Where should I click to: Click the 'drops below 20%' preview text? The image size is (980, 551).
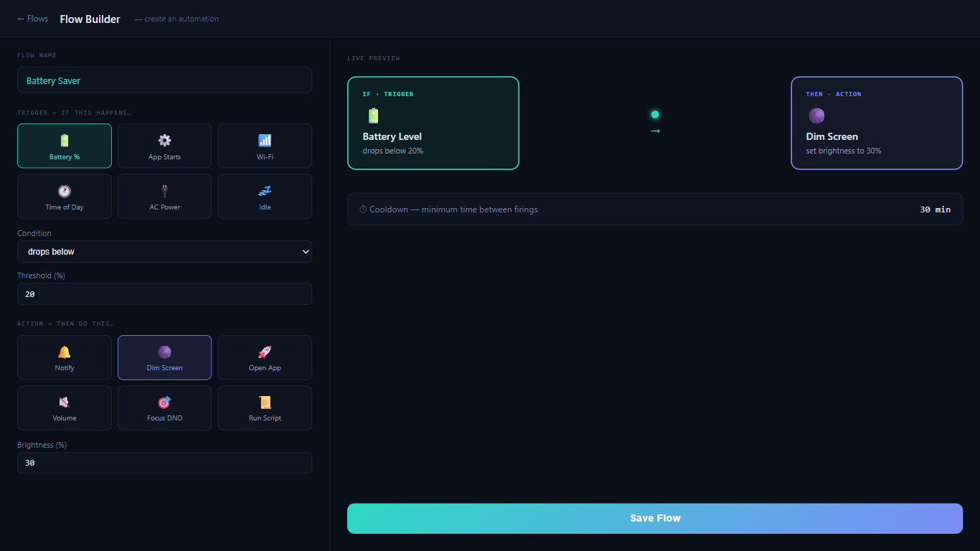pos(393,151)
